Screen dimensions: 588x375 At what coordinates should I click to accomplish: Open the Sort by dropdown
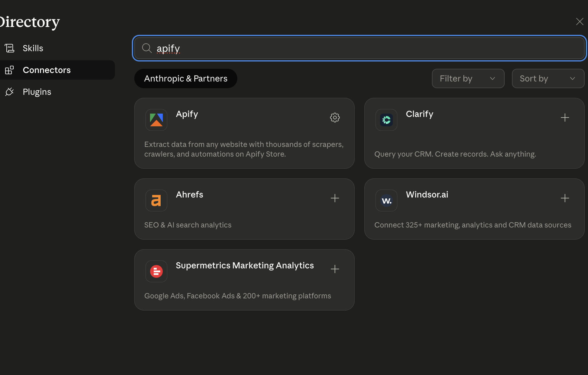[x=548, y=78]
